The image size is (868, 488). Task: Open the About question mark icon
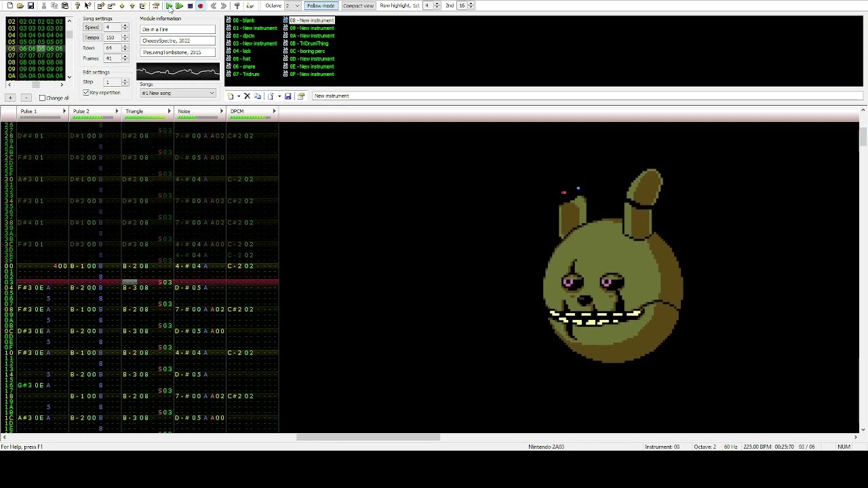coord(77,5)
